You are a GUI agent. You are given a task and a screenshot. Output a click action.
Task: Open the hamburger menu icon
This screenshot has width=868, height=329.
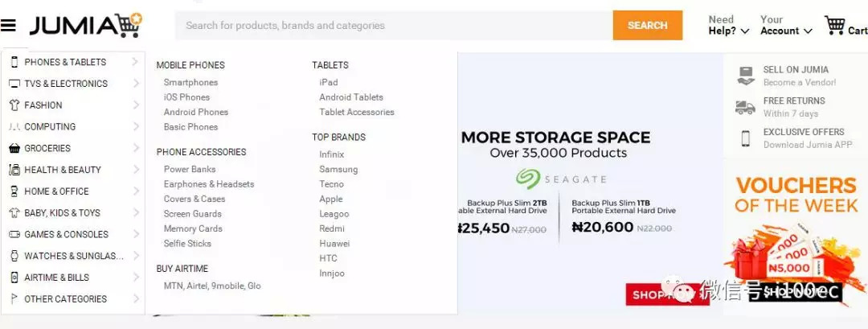tap(8, 26)
